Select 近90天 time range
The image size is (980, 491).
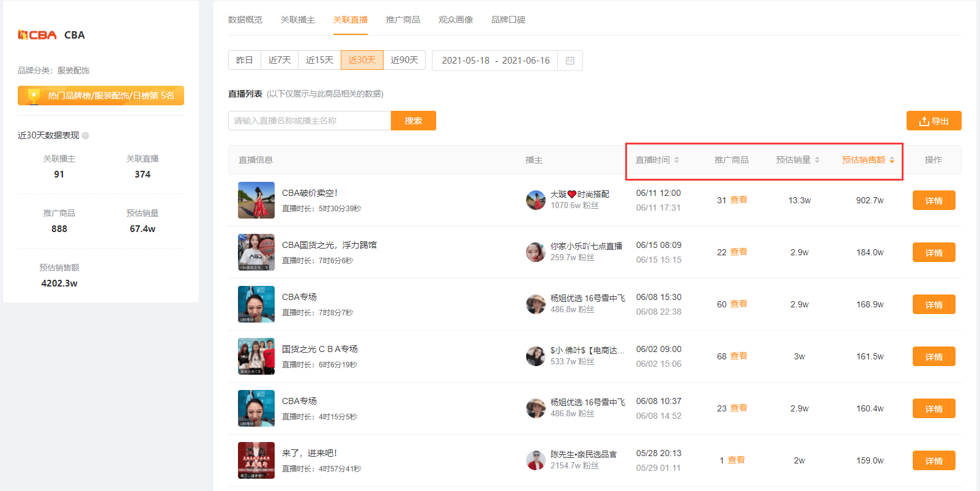[x=404, y=60]
